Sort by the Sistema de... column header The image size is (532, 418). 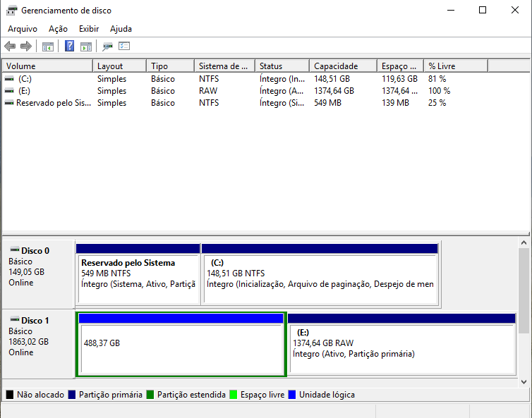pyautogui.click(x=225, y=66)
